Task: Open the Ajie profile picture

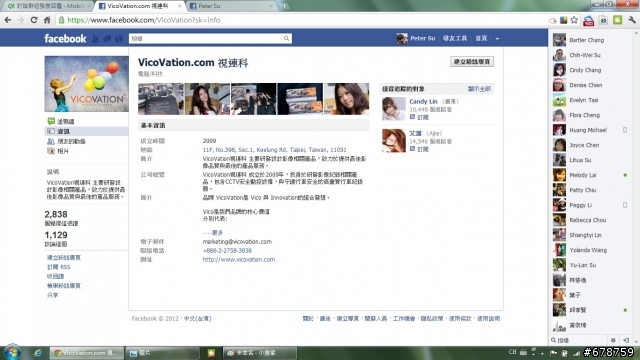Action: point(394,140)
